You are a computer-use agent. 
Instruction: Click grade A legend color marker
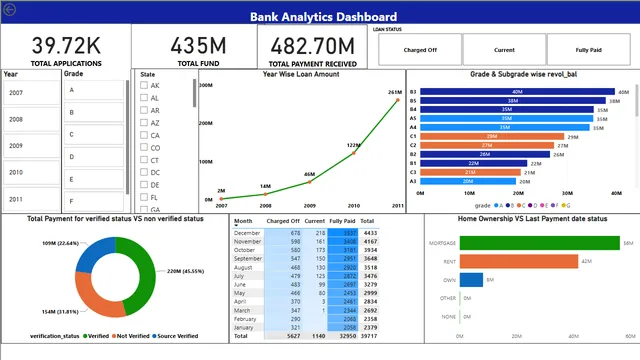click(496, 205)
